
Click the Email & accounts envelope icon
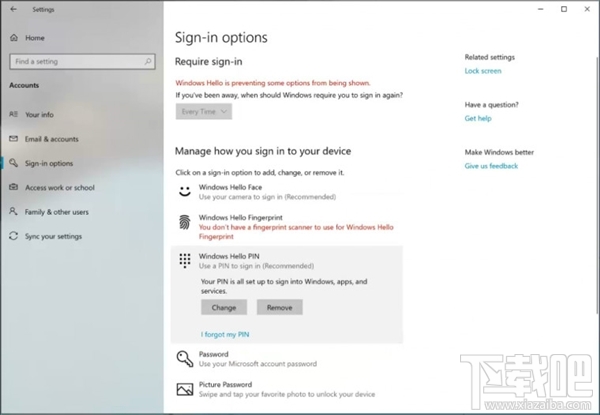coord(13,138)
